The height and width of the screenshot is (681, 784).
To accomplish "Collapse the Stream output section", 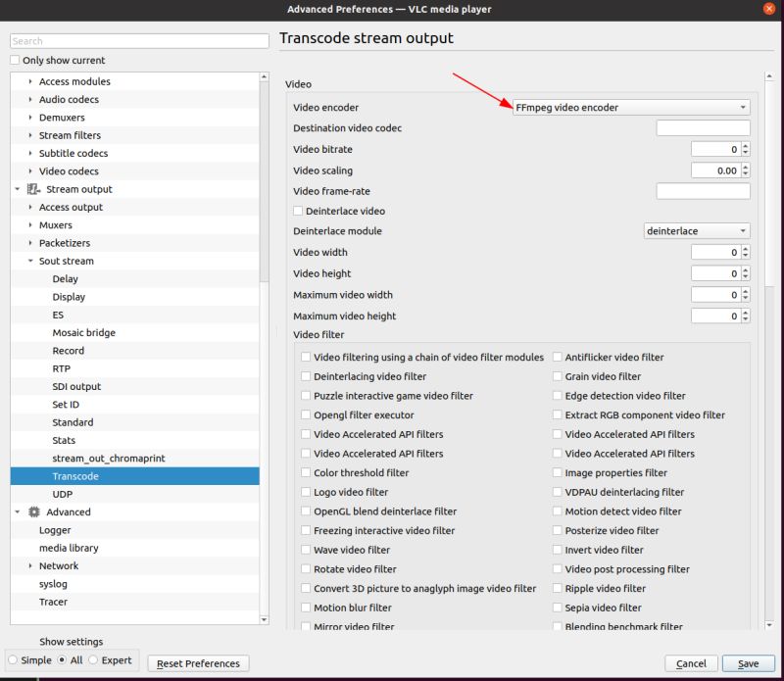I will coord(18,189).
